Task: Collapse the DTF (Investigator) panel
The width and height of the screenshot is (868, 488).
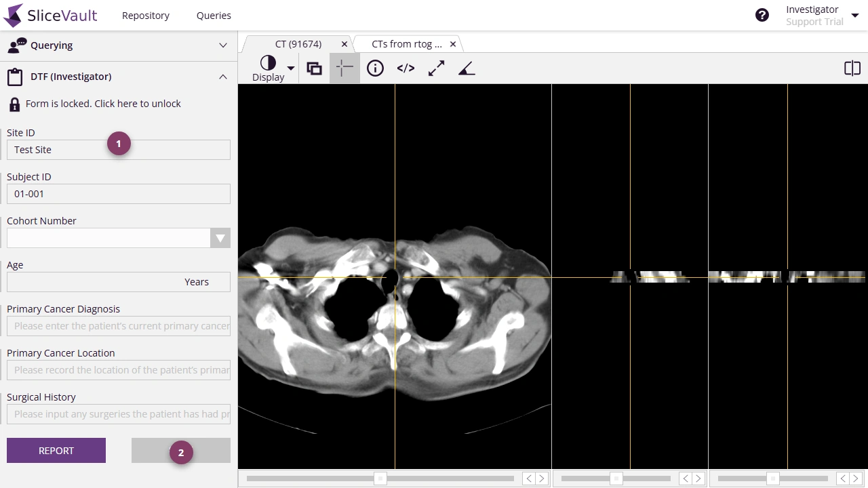Action: coord(223,77)
